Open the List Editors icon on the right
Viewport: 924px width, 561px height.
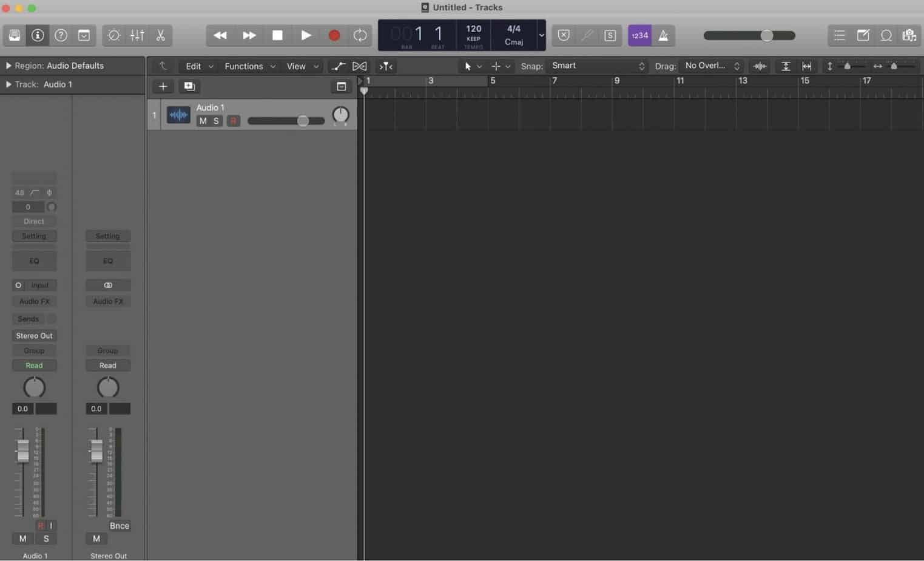(x=839, y=35)
